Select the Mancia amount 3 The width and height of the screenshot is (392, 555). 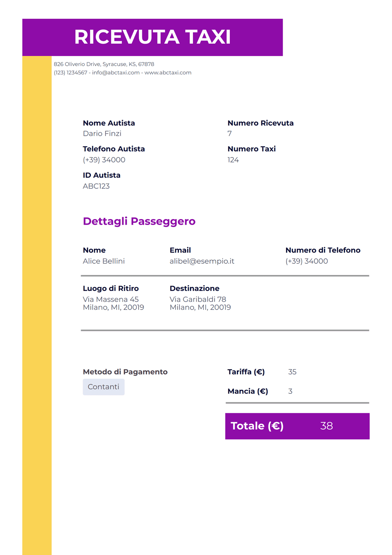point(290,391)
